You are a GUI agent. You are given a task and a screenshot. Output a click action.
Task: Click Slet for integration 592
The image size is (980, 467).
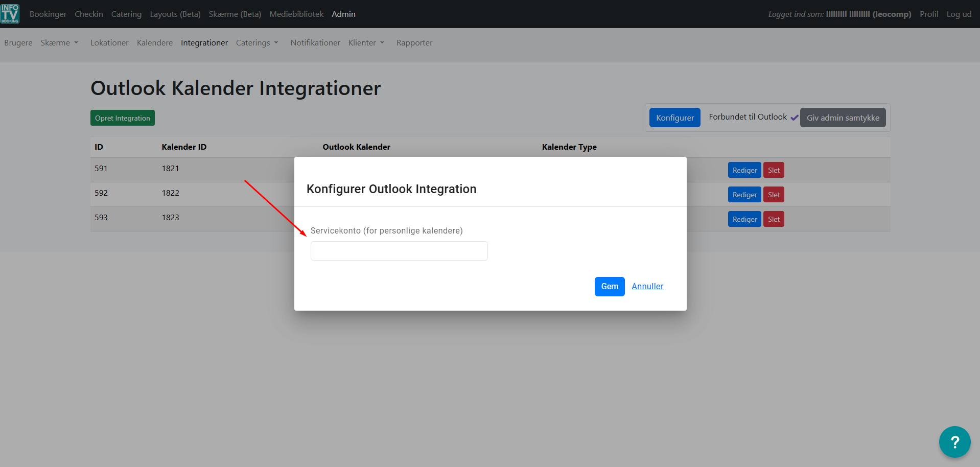click(x=774, y=195)
